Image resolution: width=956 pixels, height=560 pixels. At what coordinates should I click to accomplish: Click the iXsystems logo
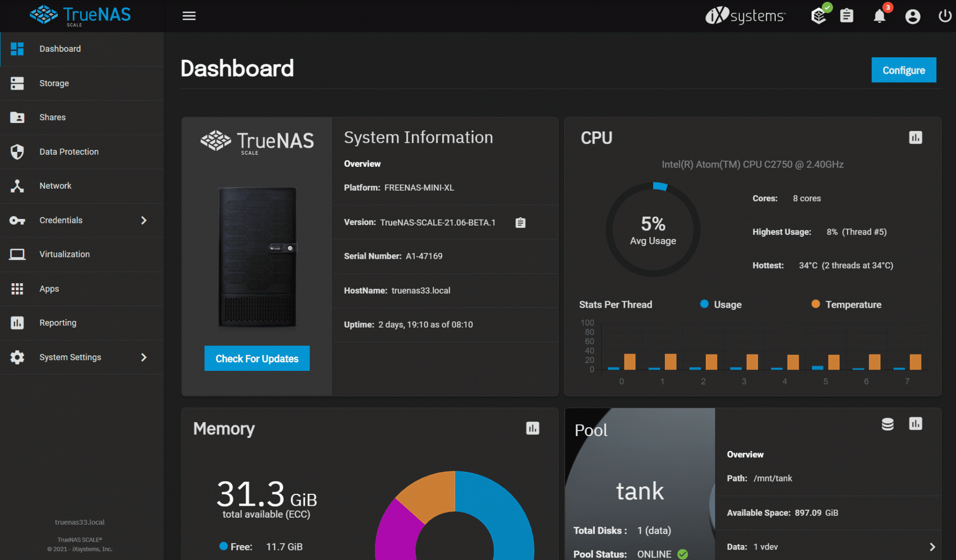[745, 16]
